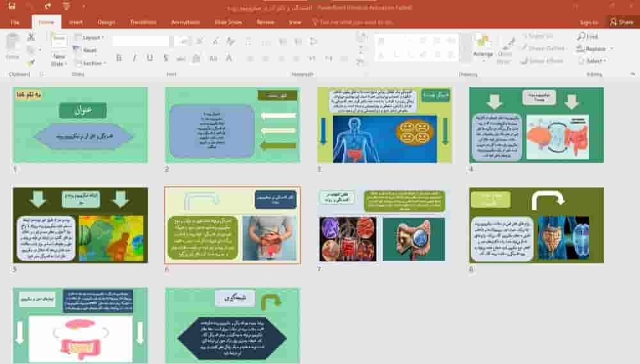Click the Line Spacing icon
Screen dimensions: 640x364
314,41
